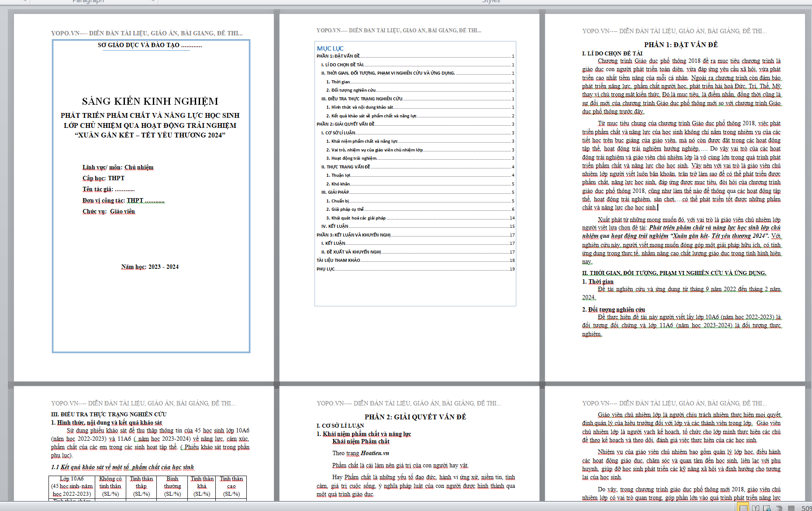Open TOC entry 'IV. KẾT LUẬN'
Image resolution: width=812 pixels, height=511 pixels.
tap(418, 226)
